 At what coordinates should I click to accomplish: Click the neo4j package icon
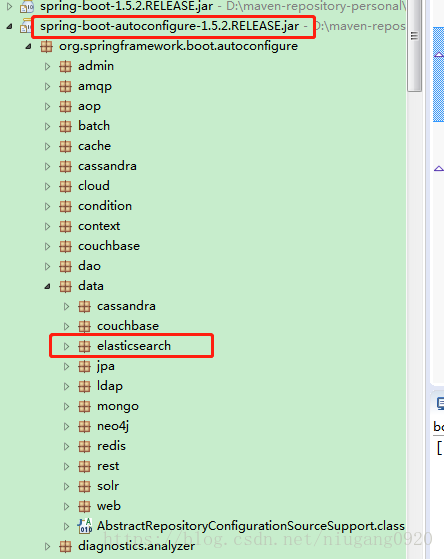coord(84,426)
